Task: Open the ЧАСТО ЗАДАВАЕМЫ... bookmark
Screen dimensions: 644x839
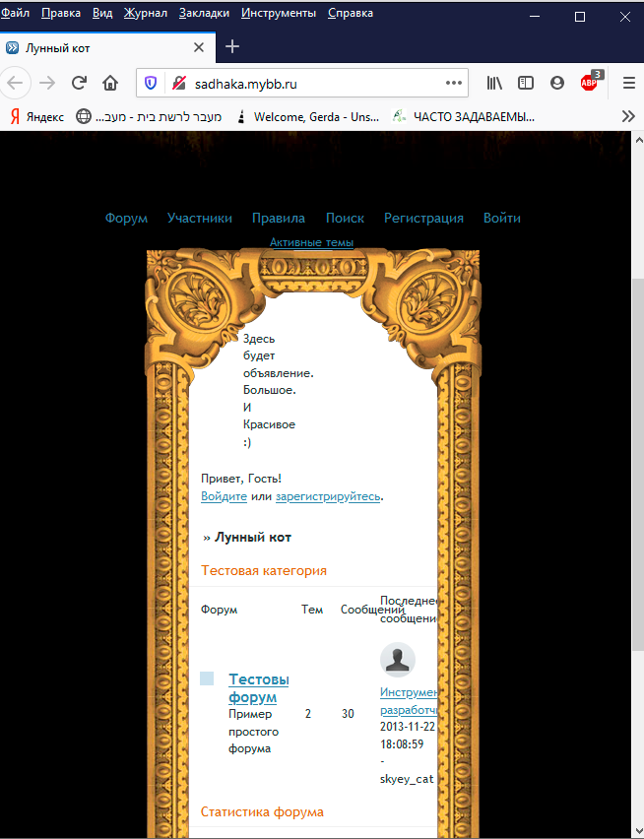Action: [x=463, y=116]
